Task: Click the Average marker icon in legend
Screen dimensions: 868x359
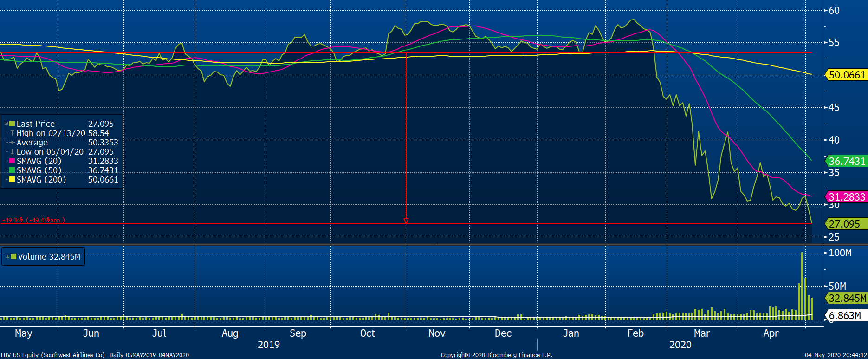Action: pos(12,142)
